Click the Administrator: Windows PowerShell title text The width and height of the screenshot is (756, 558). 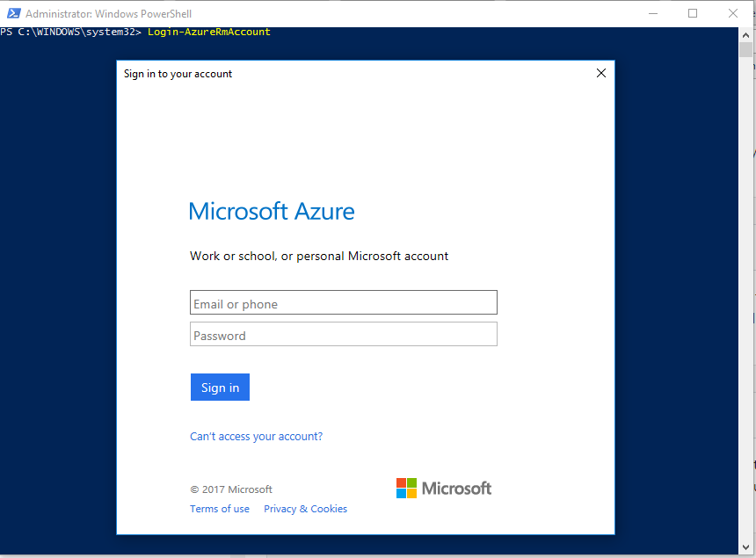tap(109, 14)
